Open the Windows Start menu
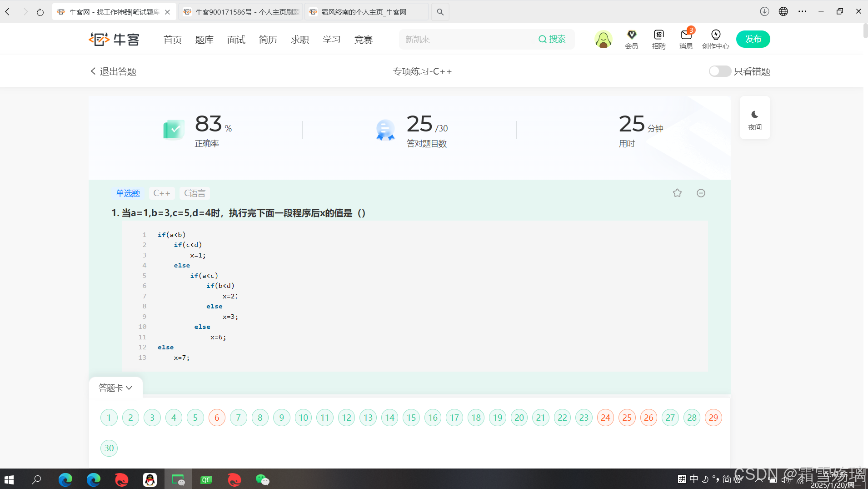This screenshot has height=489, width=868. tap(9, 479)
